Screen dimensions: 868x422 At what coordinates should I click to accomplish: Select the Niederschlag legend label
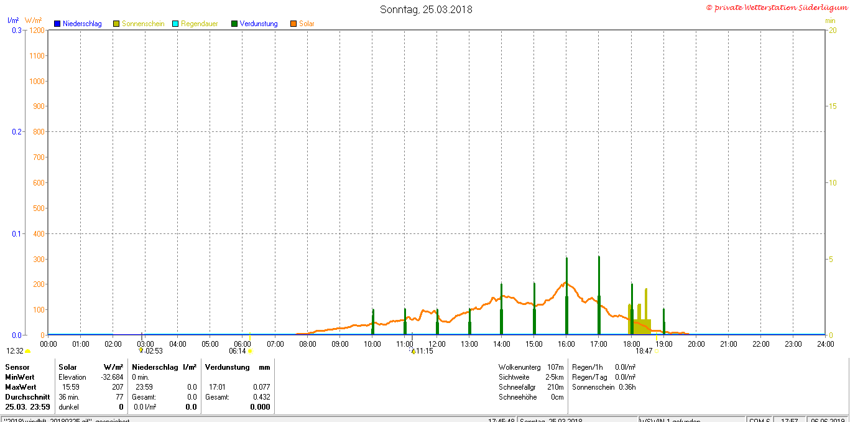[81, 24]
